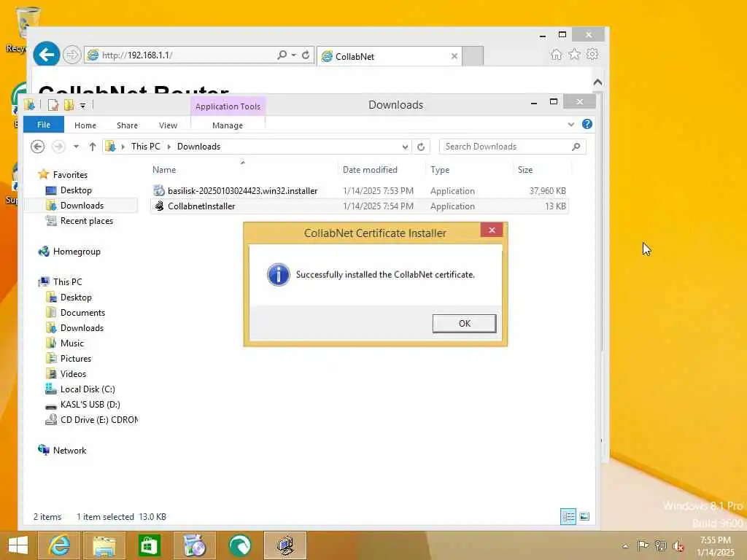The height and width of the screenshot is (560, 747).
Task: Open the Windows Start button
Action: [18, 545]
